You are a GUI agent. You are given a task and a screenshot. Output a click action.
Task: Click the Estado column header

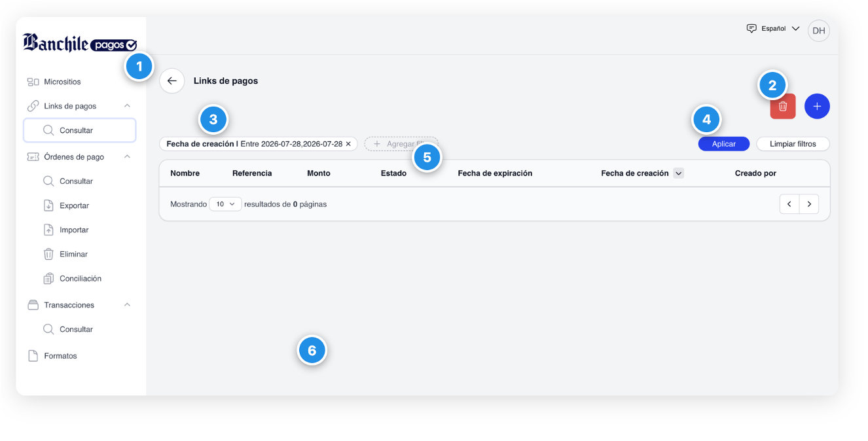393,173
